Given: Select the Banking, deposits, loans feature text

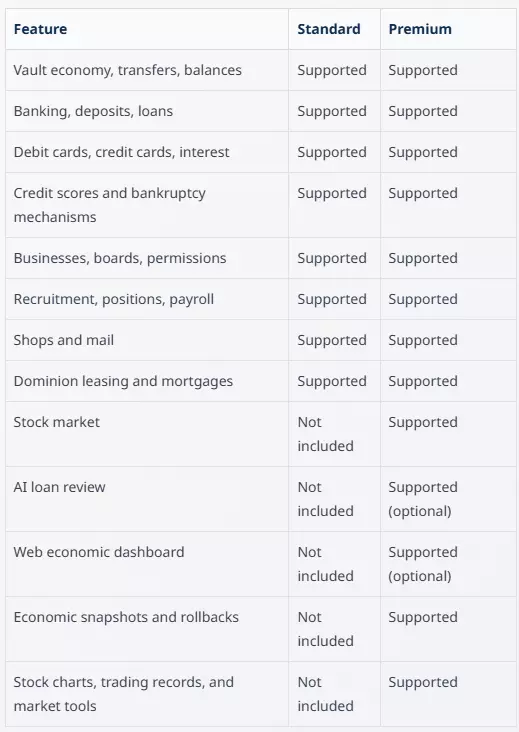Looking at the screenshot, I should [93, 111].
